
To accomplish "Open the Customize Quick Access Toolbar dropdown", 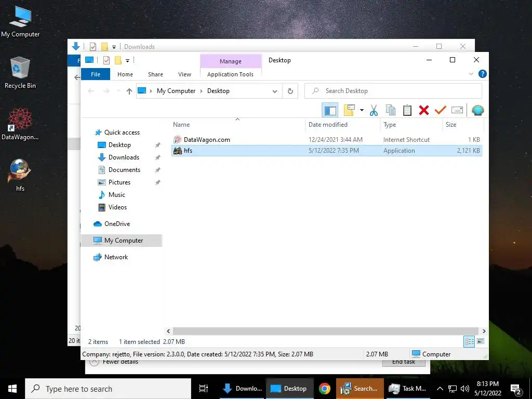I will pyautogui.click(x=128, y=60).
